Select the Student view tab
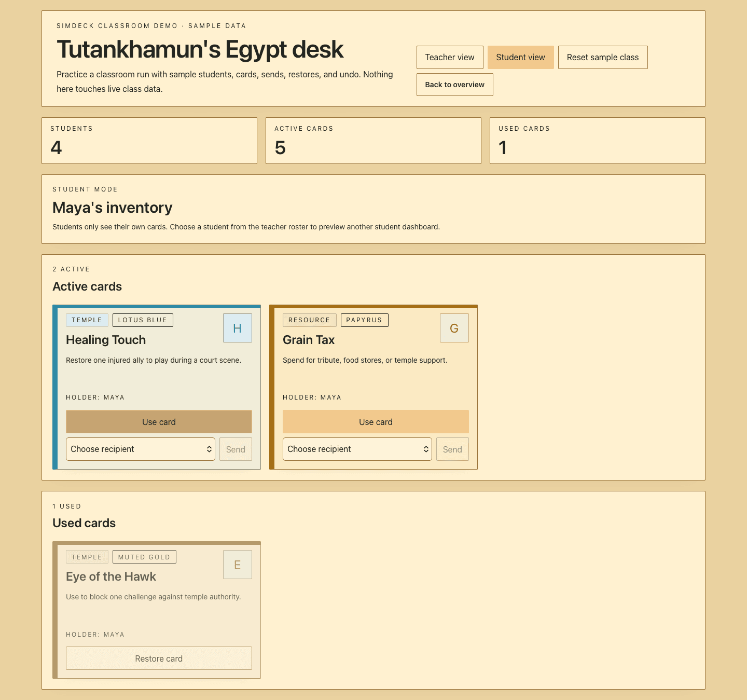This screenshot has height=700, width=747. click(x=521, y=57)
